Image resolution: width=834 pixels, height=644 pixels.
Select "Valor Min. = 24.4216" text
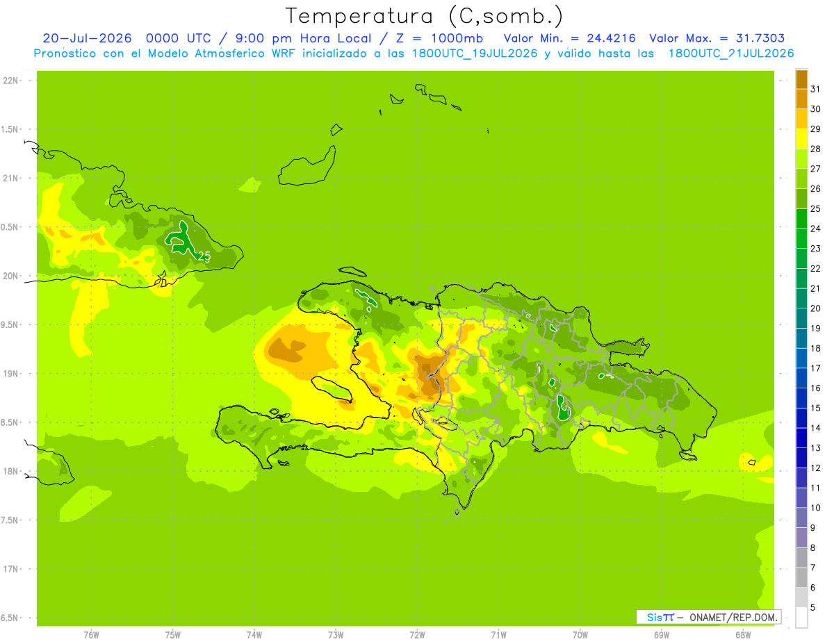pyautogui.click(x=569, y=38)
